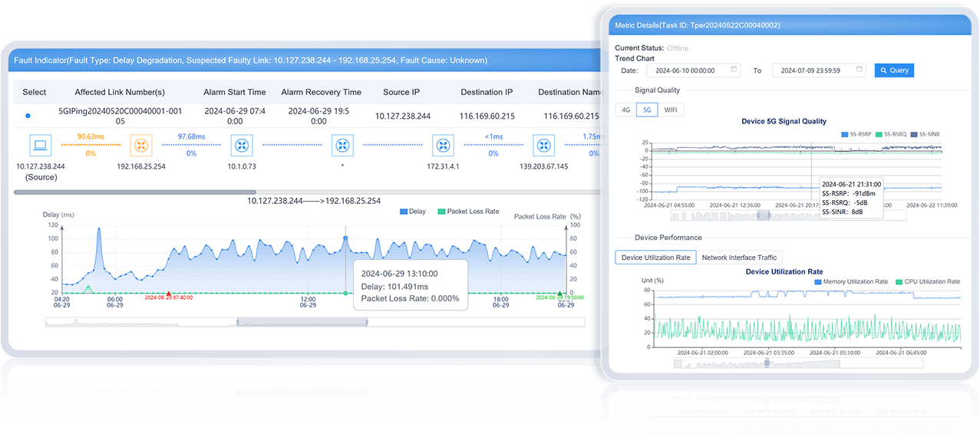
Task: Click the unknown hop node marked with asterisk
Action: coord(342,145)
